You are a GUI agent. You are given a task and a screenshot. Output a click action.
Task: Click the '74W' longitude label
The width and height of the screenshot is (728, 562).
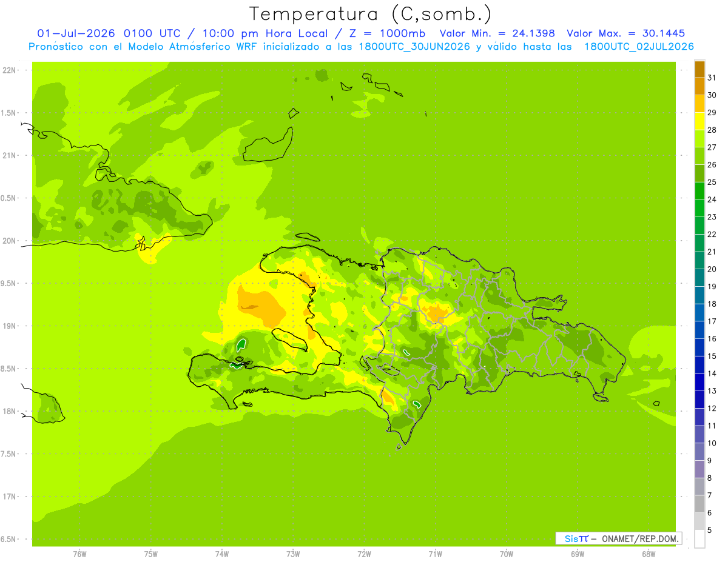click(222, 554)
